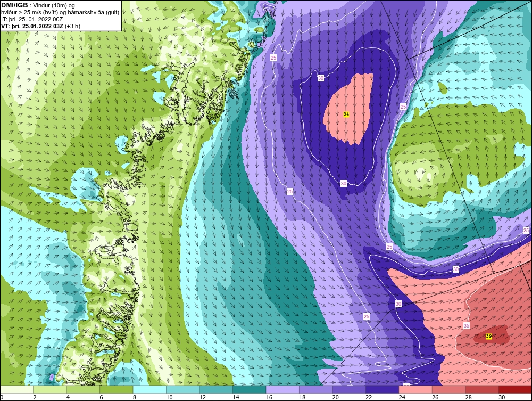Select the 'DMI/IGB : Vindur (10m) og' title line
Image resolution: width=532 pixels, height=401 pixels.
point(38,5)
